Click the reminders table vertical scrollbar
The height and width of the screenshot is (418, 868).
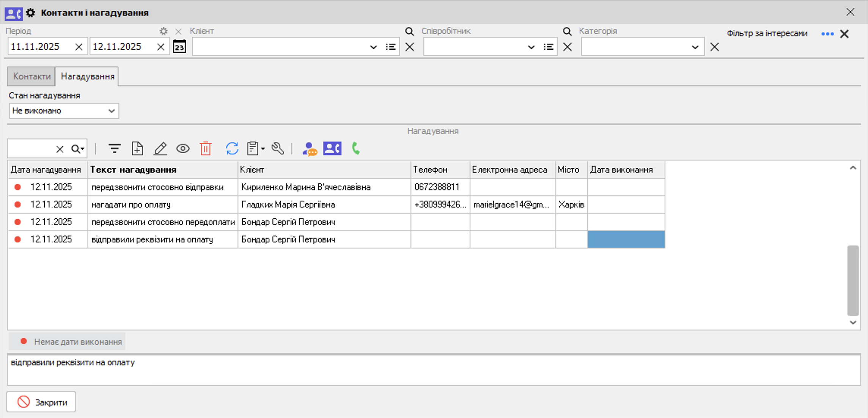[852, 281]
